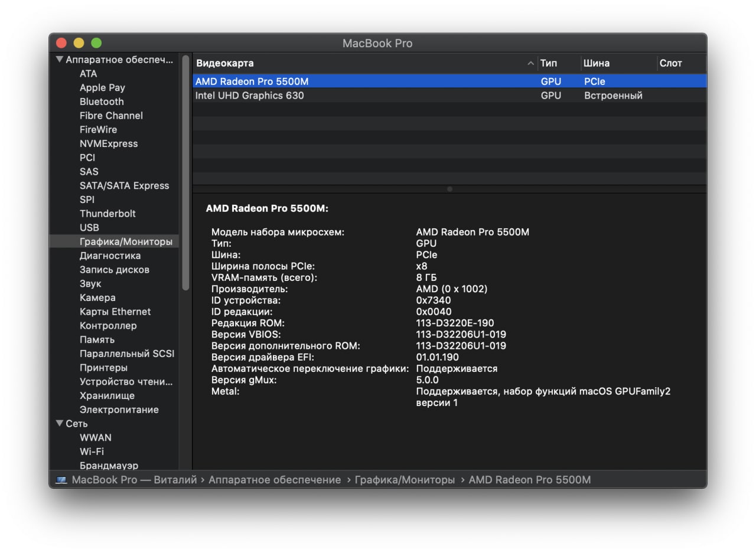Open Принтеры in the sidebar
The height and width of the screenshot is (553, 756).
click(x=103, y=368)
